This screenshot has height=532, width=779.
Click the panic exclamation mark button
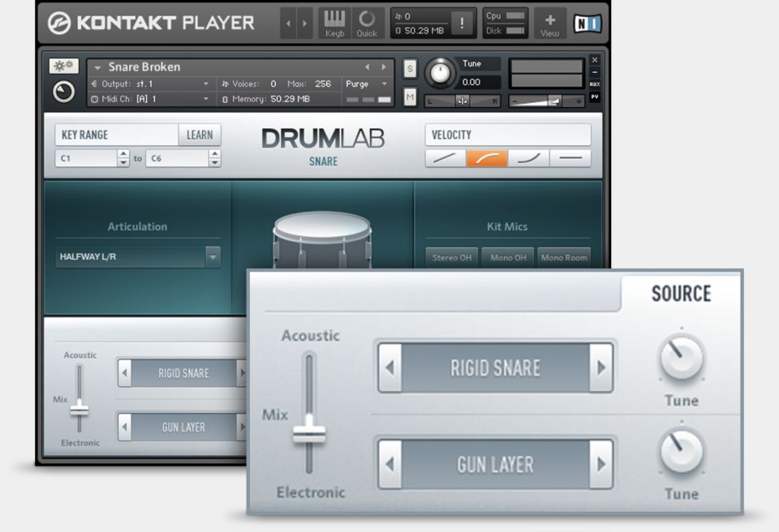pos(463,23)
